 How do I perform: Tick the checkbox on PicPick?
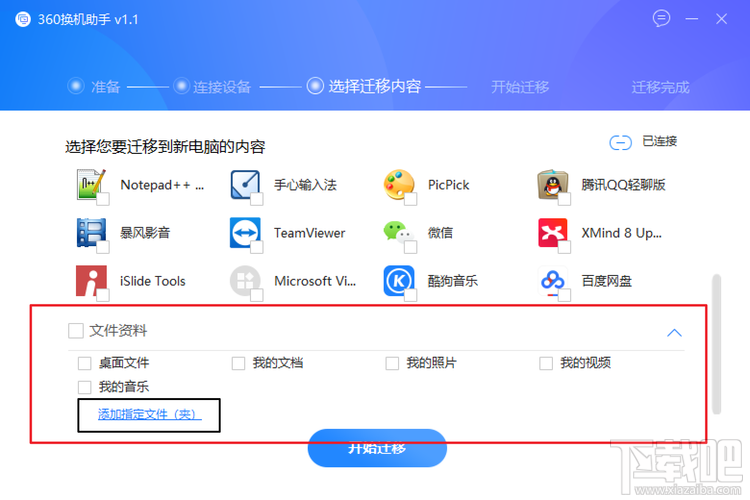click(410, 199)
